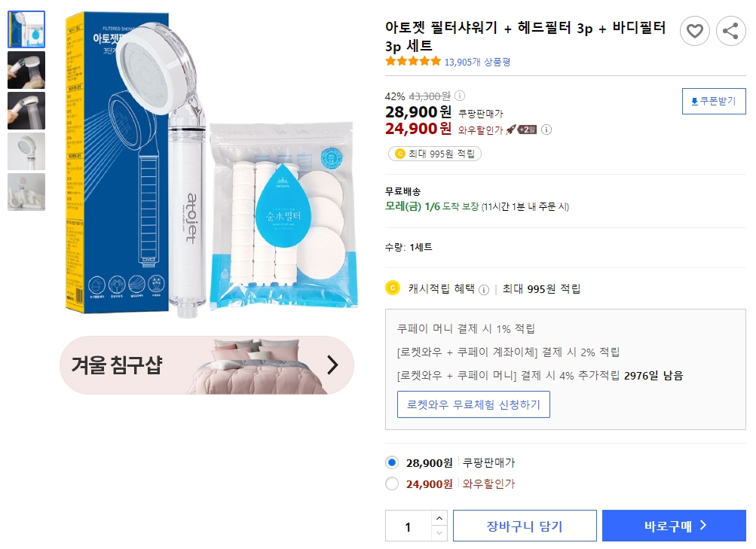Click the quantity increase arrow
Viewport: 756px width, 549px height.
[x=439, y=519]
